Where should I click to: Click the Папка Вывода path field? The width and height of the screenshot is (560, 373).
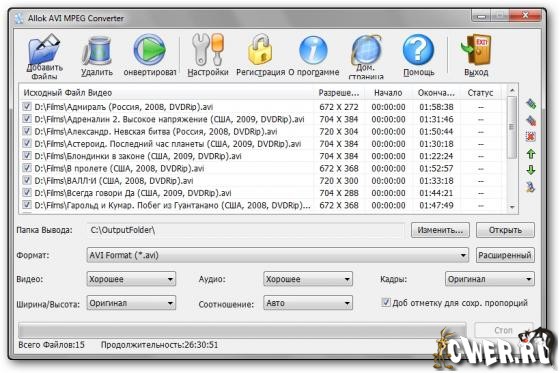click(x=246, y=230)
